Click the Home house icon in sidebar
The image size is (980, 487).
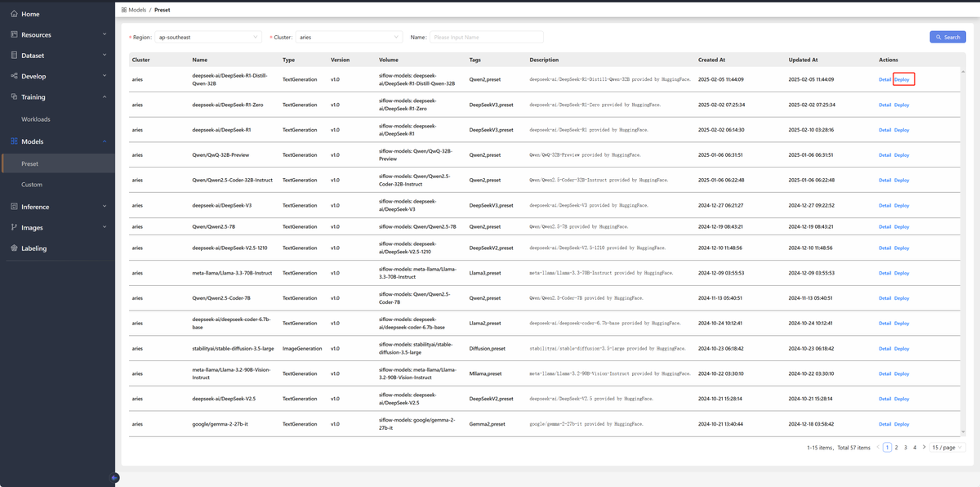point(14,14)
